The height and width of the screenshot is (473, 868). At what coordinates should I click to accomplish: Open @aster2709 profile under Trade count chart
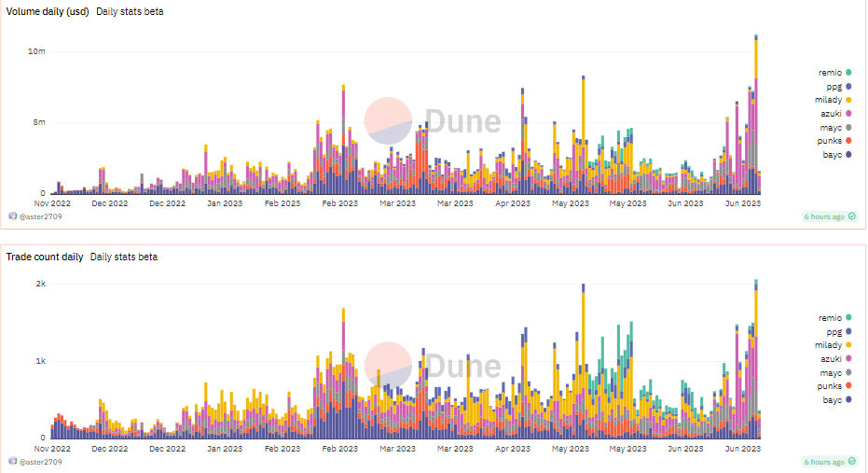click(40, 462)
